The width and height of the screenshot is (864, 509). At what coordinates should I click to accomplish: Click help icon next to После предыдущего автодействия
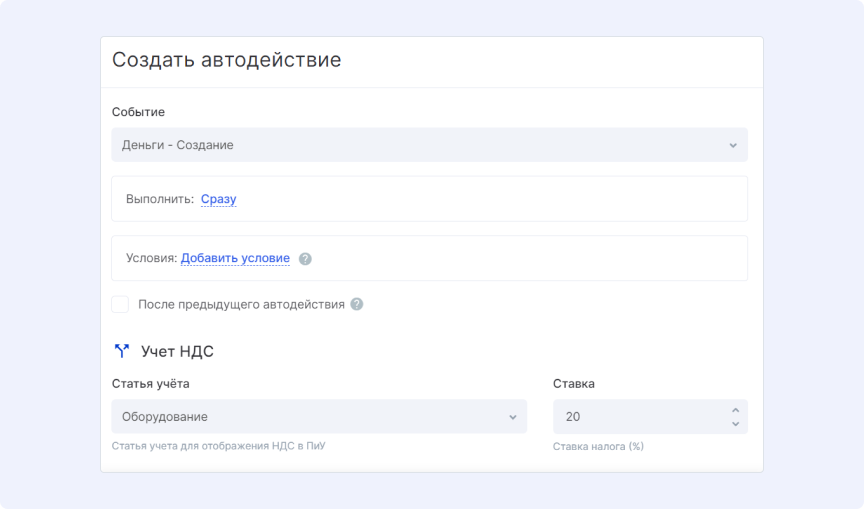357,304
